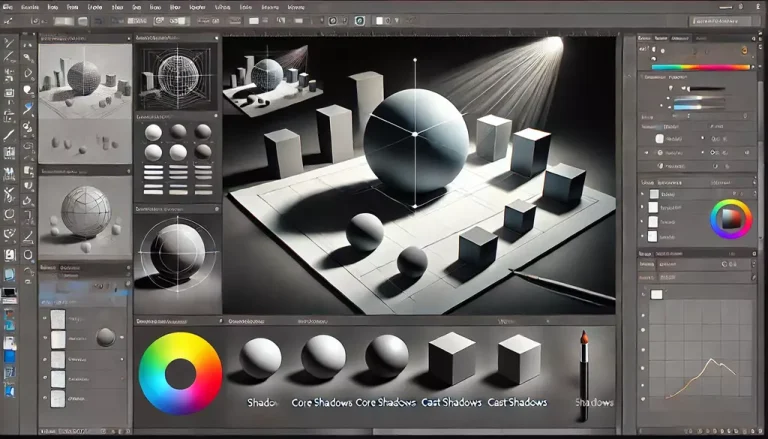The width and height of the screenshot is (768, 439).
Task: Select bottom-middle sphere in material swatch grid
Action: tap(178, 152)
